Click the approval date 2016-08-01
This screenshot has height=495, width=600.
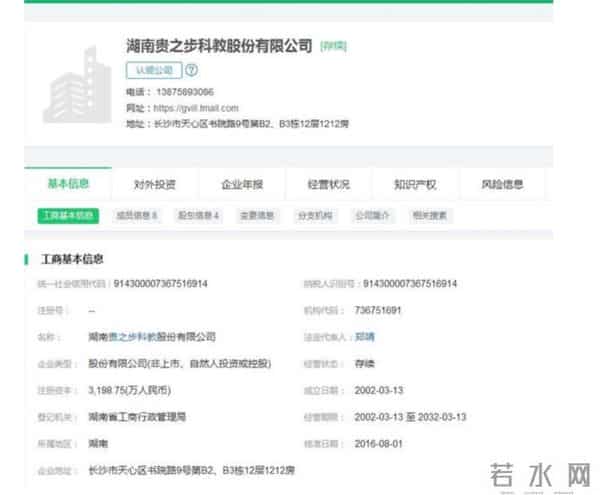[379, 444]
